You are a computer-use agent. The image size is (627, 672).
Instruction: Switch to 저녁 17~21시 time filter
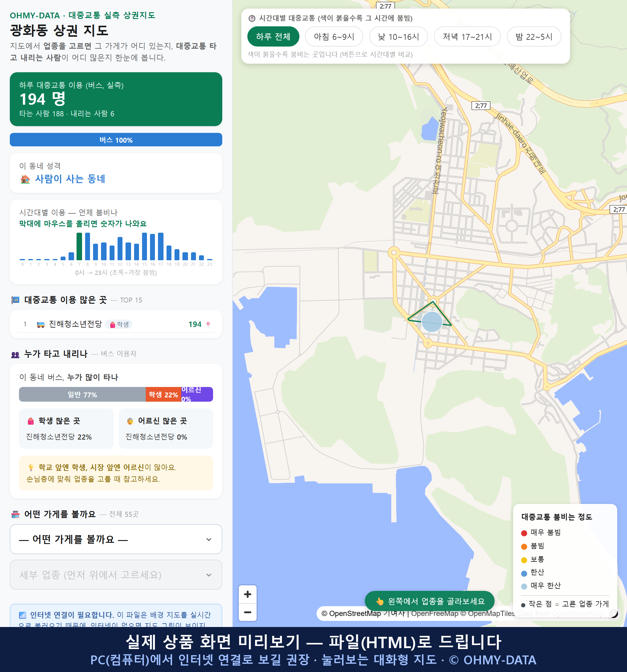[467, 36]
